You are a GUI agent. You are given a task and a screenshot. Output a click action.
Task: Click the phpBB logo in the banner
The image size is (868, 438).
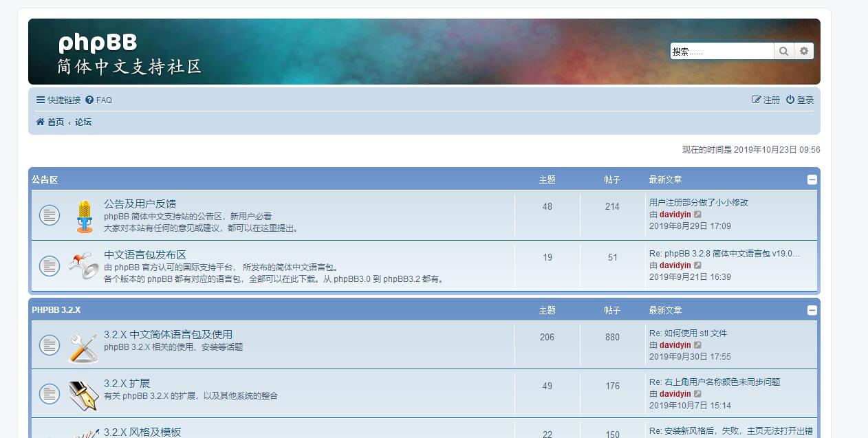pyautogui.click(x=130, y=53)
